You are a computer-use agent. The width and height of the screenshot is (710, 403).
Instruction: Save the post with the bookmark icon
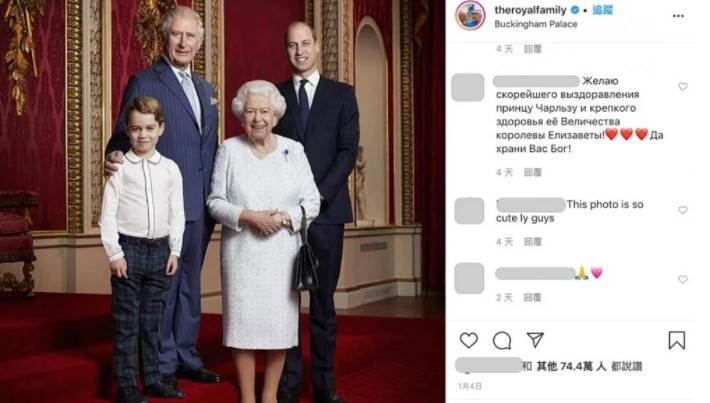point(676,341)
